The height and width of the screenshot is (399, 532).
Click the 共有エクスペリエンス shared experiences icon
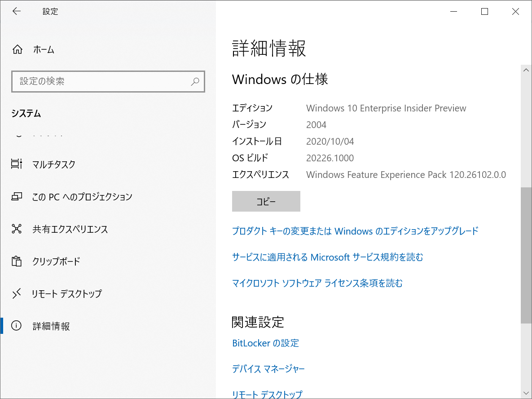(17, 229)
